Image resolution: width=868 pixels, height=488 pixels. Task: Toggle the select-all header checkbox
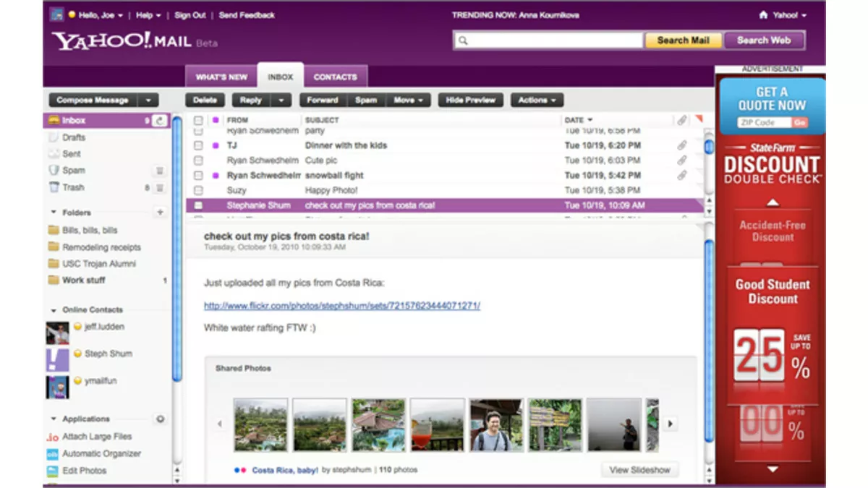click(198, 120)
